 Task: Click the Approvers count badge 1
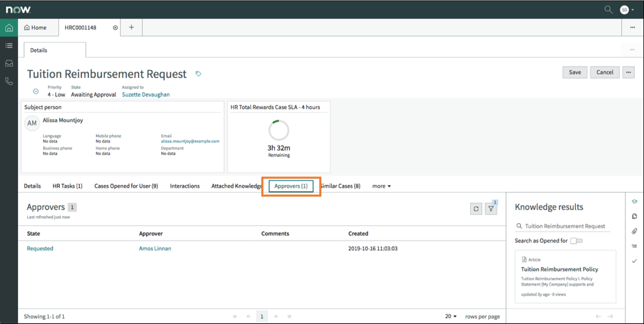coord(72,207)
